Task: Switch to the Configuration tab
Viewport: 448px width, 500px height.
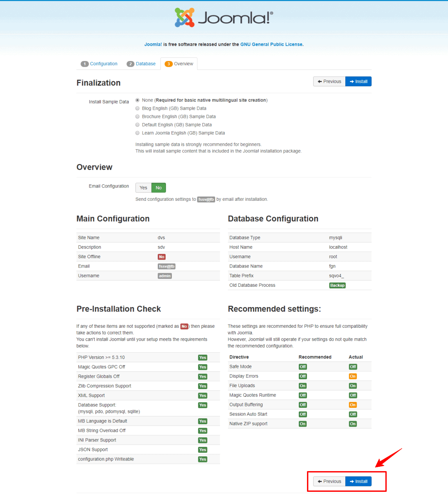Action: click(99, 64)
